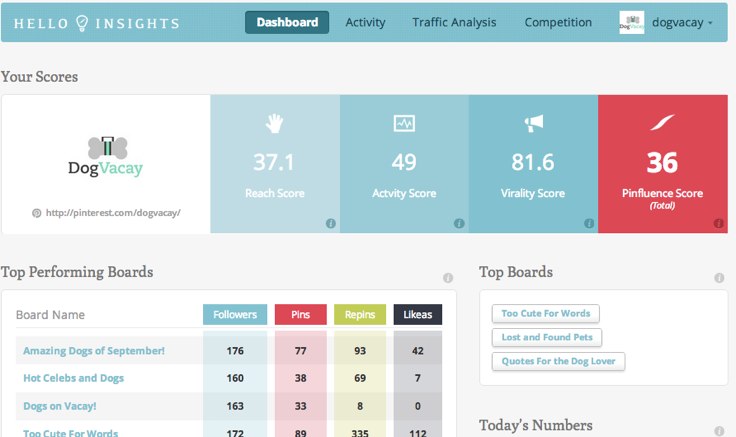Click info icon for Today's Numbers

pos(719,431)
